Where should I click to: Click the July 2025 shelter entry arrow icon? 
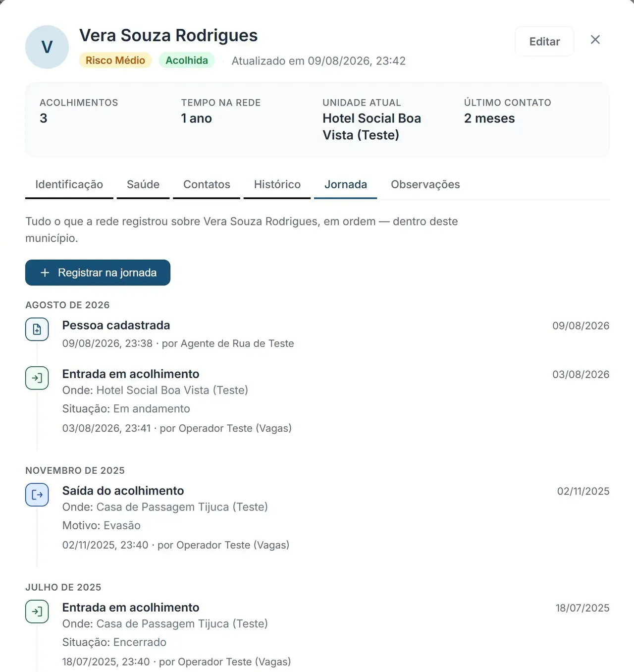(37, 612)
